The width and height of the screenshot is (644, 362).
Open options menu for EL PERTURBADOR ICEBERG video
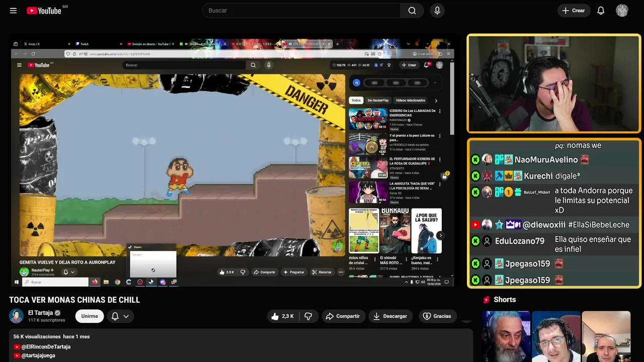pos(440,159)
